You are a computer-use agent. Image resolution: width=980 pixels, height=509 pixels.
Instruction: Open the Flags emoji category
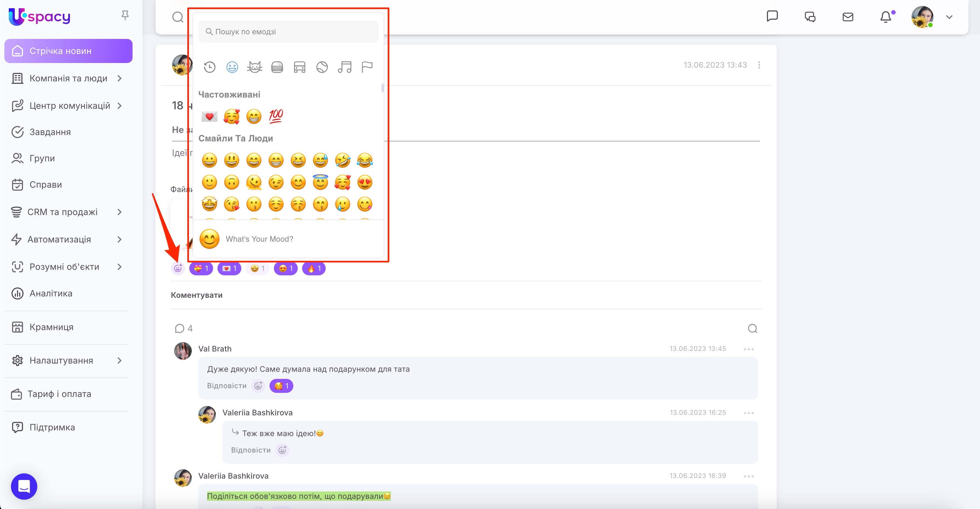point(367,67)
